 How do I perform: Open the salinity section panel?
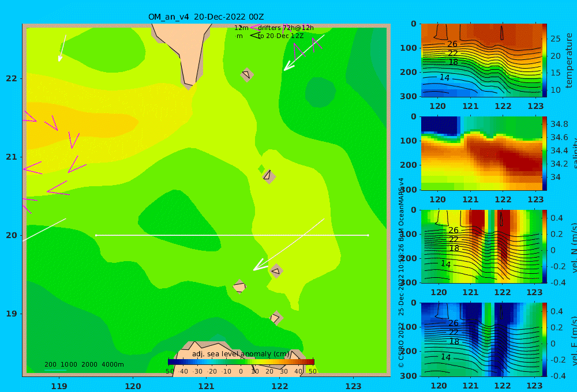pos(482,153)
